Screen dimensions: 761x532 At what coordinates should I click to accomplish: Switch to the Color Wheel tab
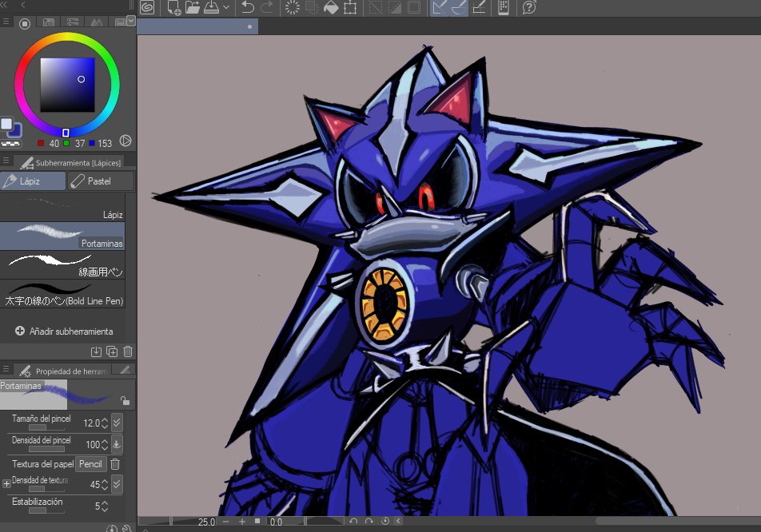pyautogui.click(x=25, y=23)
